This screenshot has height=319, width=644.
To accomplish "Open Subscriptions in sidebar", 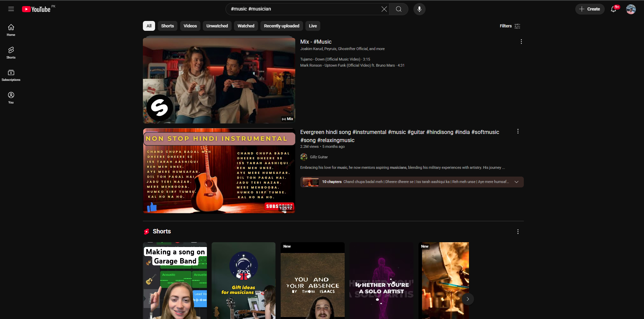I will coord(11,75).
